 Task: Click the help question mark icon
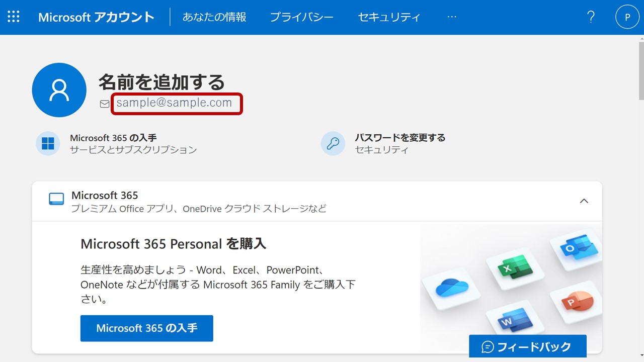[591, 17]
